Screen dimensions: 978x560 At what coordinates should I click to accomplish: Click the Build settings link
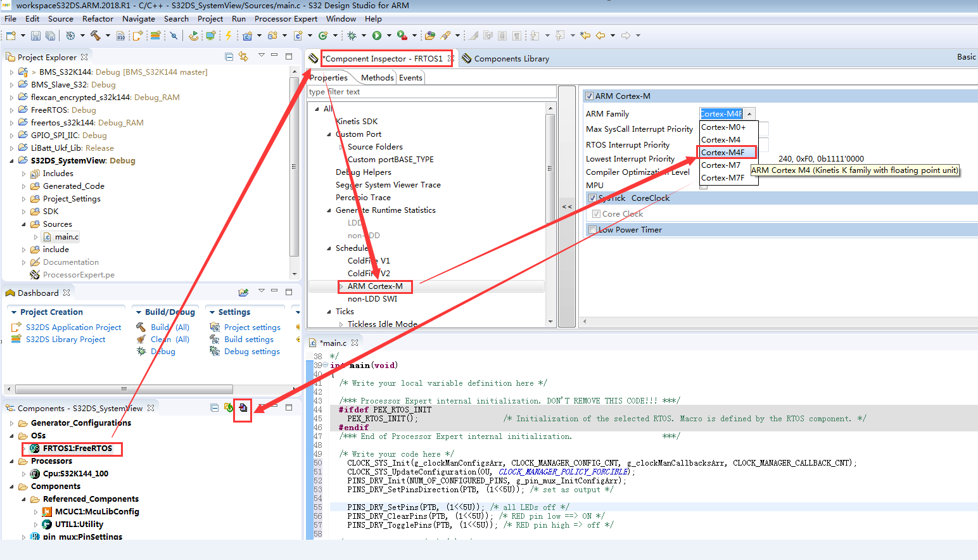pos(250,339)
